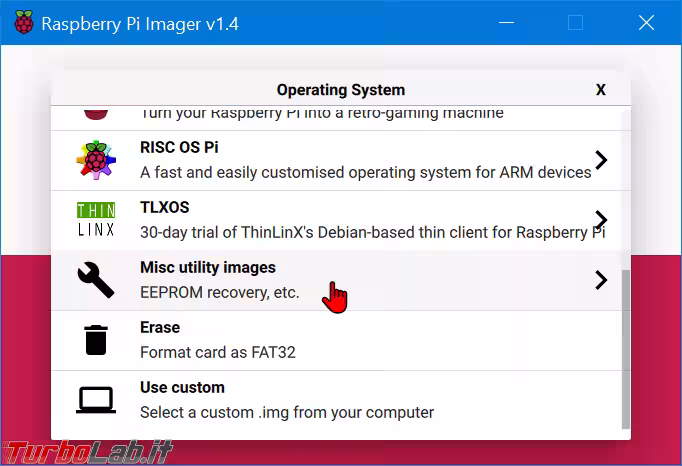
Task: Pick the Erase option label
Action: click(160, 328)
